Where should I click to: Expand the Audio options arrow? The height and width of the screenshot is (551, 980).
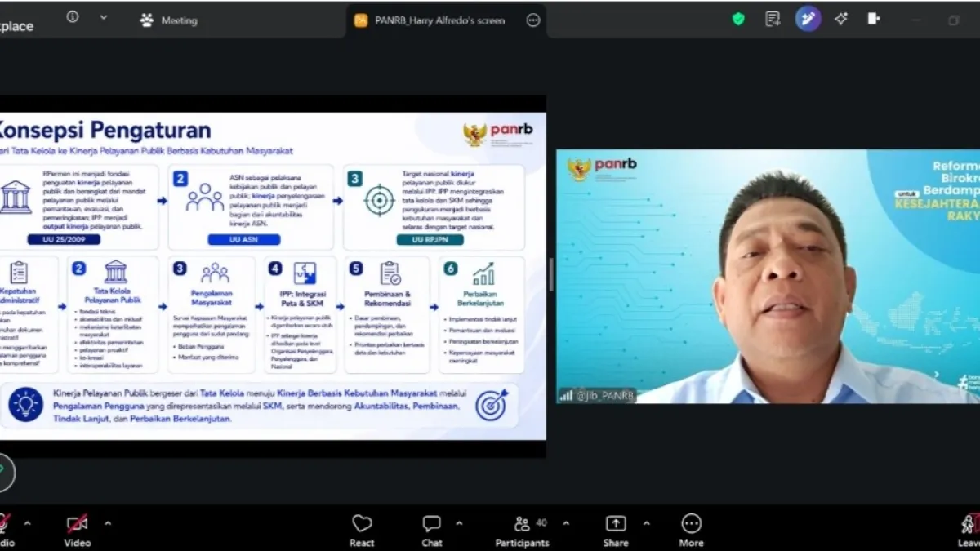coord(28,523)
